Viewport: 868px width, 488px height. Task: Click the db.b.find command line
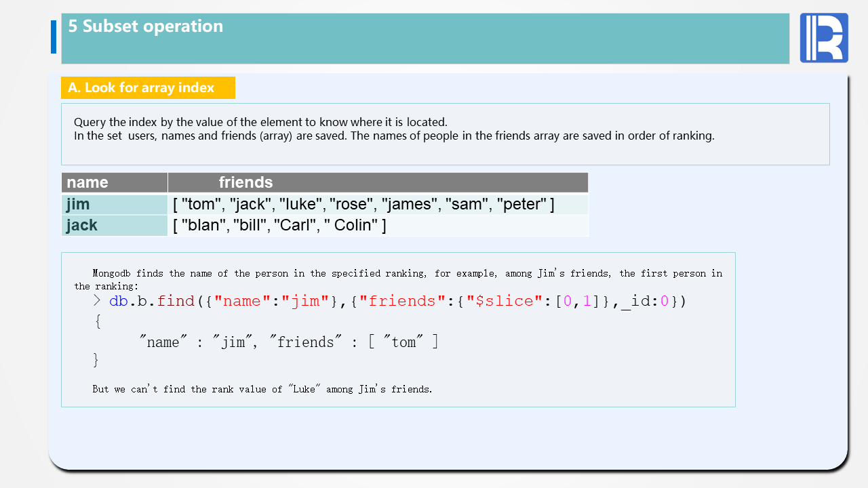[x=397, y=301]
